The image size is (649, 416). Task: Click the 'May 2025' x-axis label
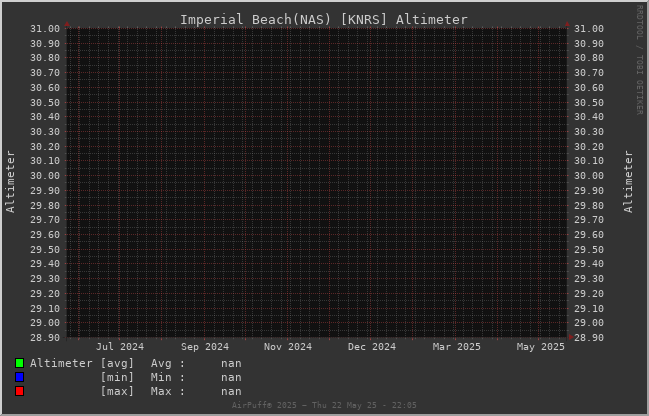(541, 346)
